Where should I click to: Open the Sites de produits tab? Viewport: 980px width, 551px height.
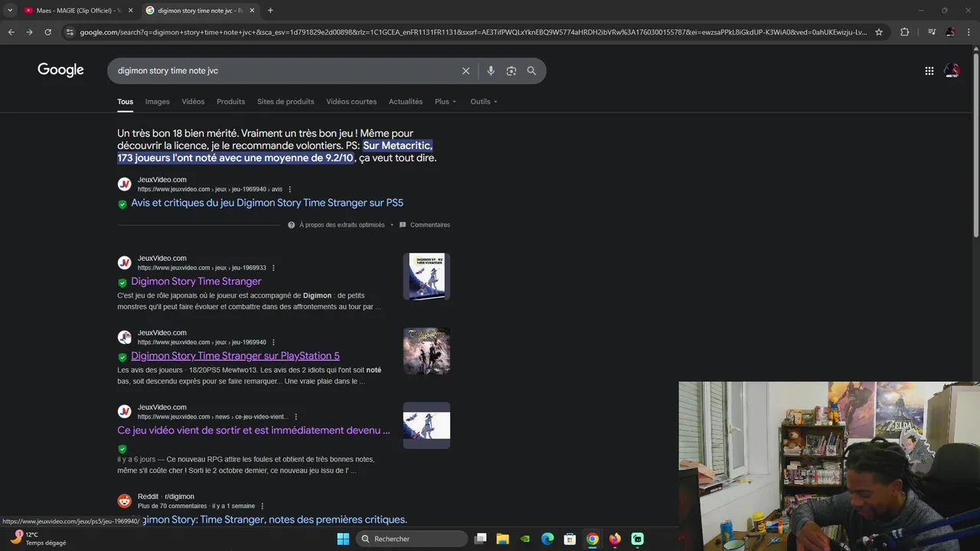tap(286, 102)
